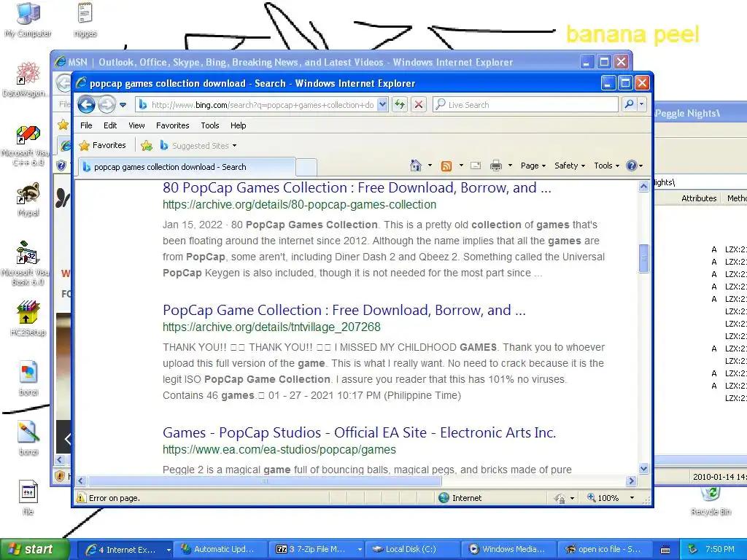
Task: Select the popcap games collection download tab
Action: coord(187,167)
